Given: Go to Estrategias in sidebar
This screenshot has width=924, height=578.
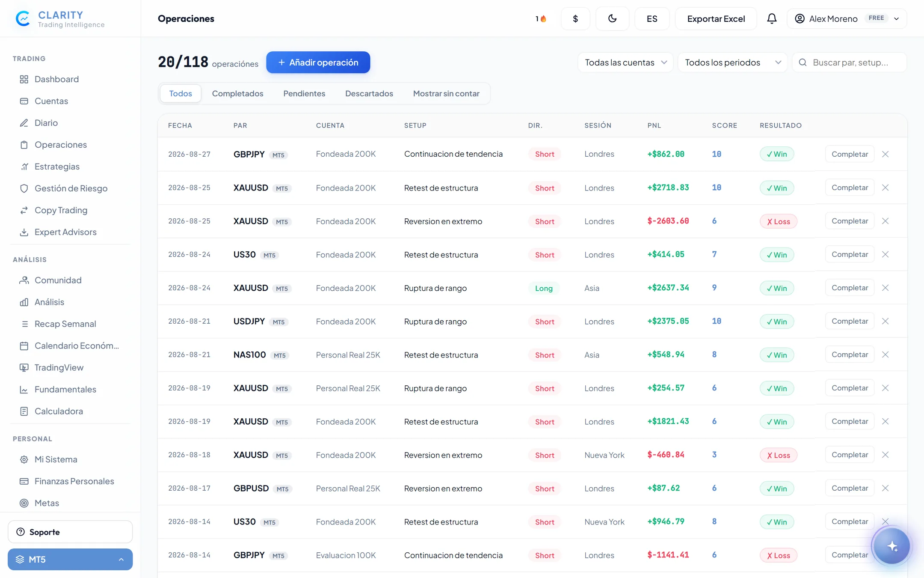Looking at the screenshot, I should click(57, 167).
